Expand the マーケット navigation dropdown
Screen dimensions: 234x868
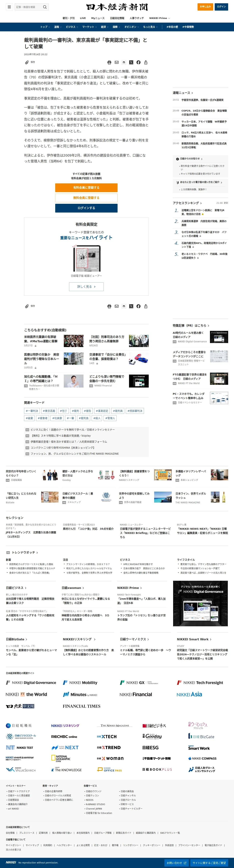[89, 27]
